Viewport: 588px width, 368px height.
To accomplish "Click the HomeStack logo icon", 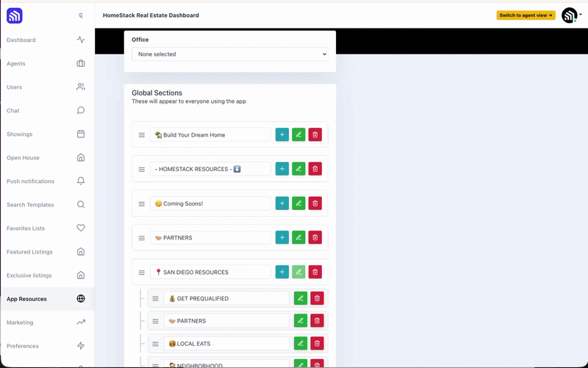I will point(14,15).
